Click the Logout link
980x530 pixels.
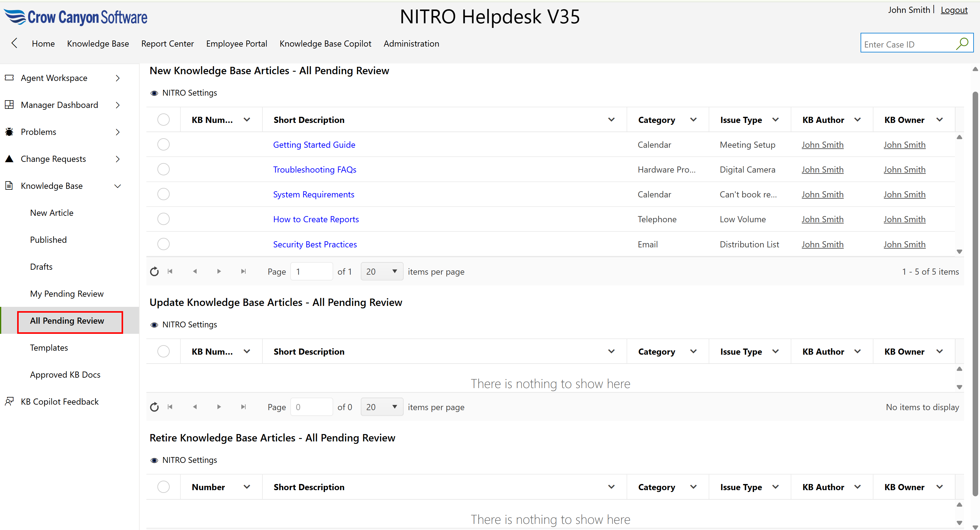[x=954, y=10]
